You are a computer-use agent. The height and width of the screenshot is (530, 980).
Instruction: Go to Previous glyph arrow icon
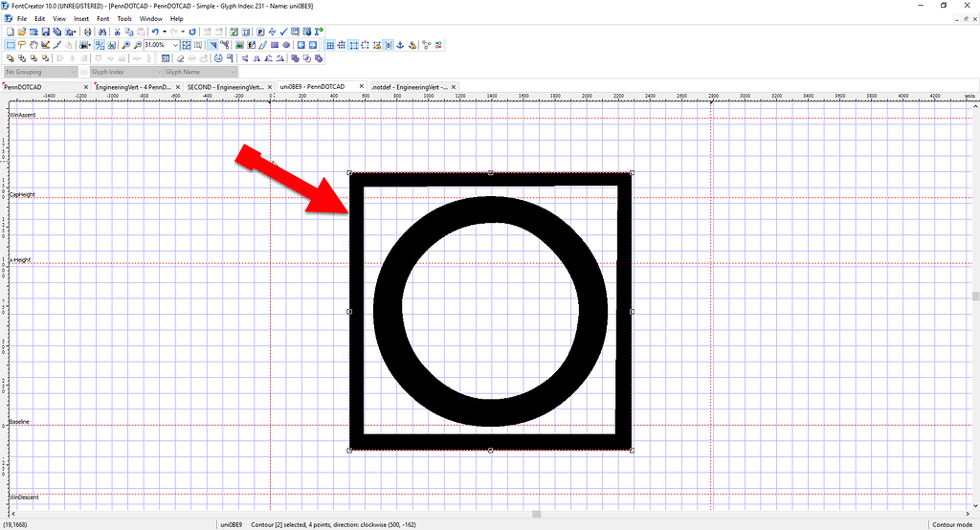301,45
